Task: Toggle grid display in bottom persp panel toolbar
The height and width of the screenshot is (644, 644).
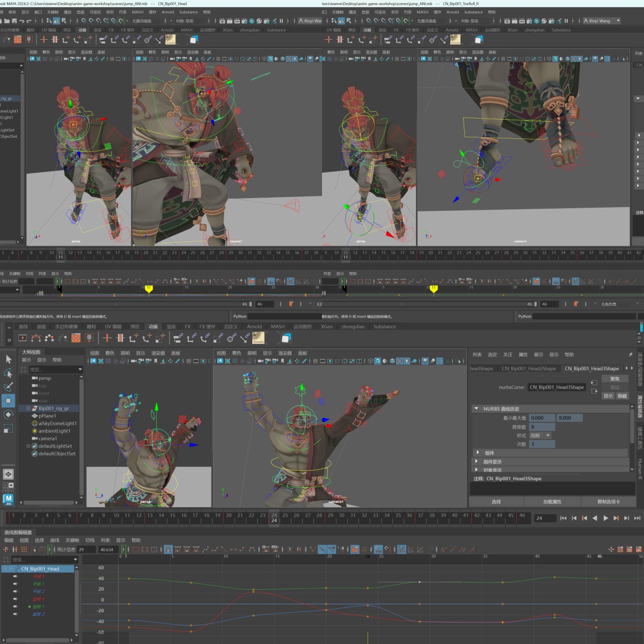Action: (x=188, y=361)
